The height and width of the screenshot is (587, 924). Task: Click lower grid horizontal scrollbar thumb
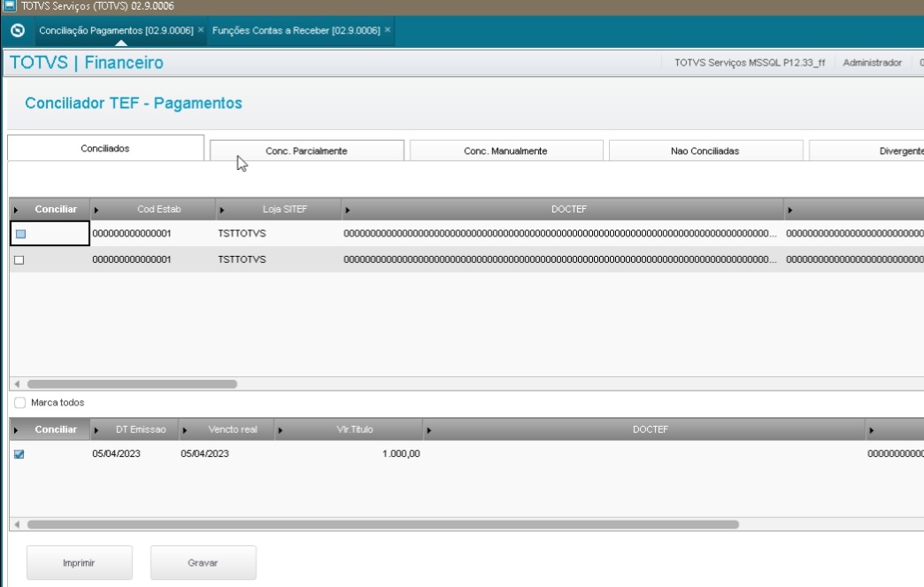[383, 524]
